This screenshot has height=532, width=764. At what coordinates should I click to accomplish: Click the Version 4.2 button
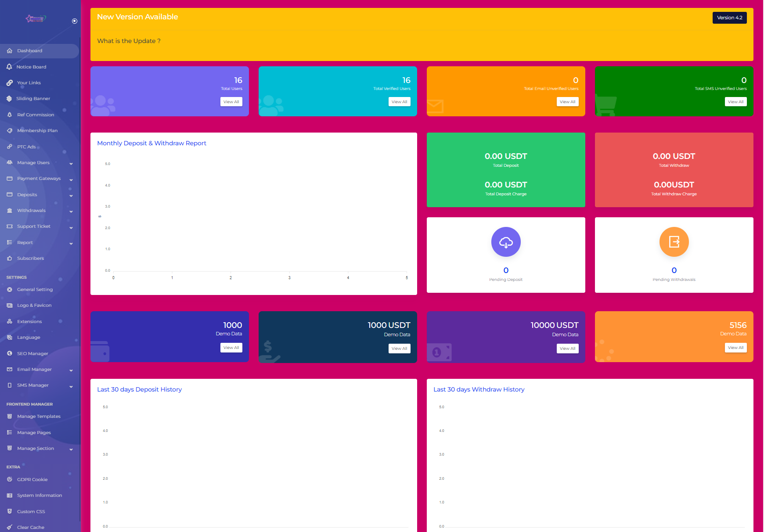[x=729, y=18]
